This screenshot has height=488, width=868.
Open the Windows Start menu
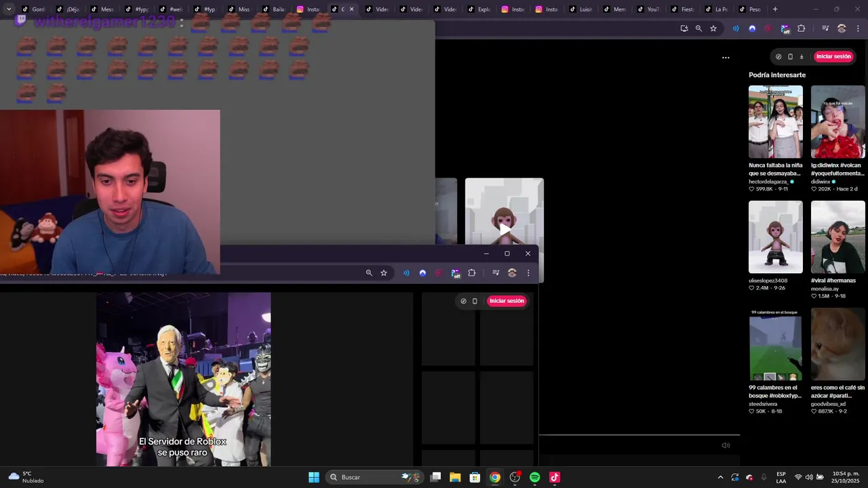314,477
